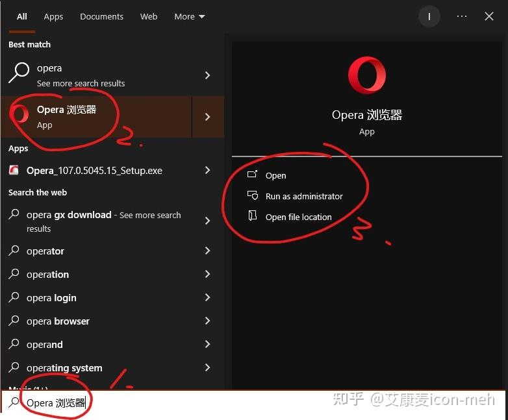Select 'opera' See more search results

112,75
